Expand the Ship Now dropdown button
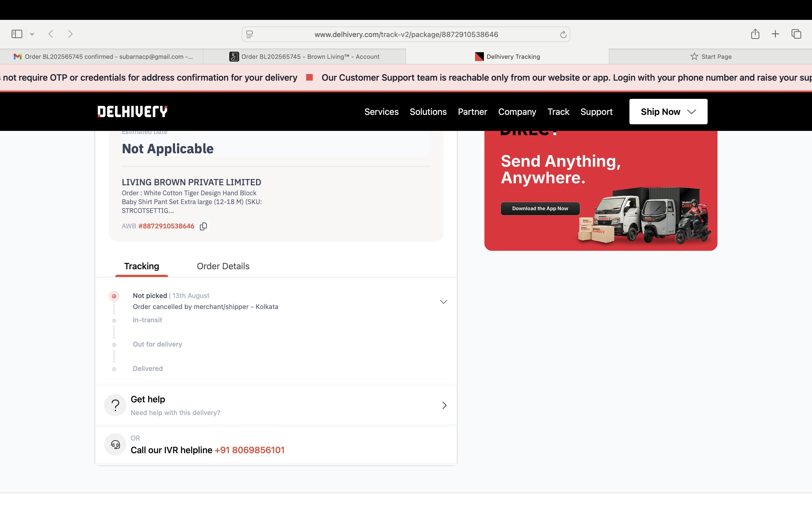Screen dimensions: 812x528 668,112
